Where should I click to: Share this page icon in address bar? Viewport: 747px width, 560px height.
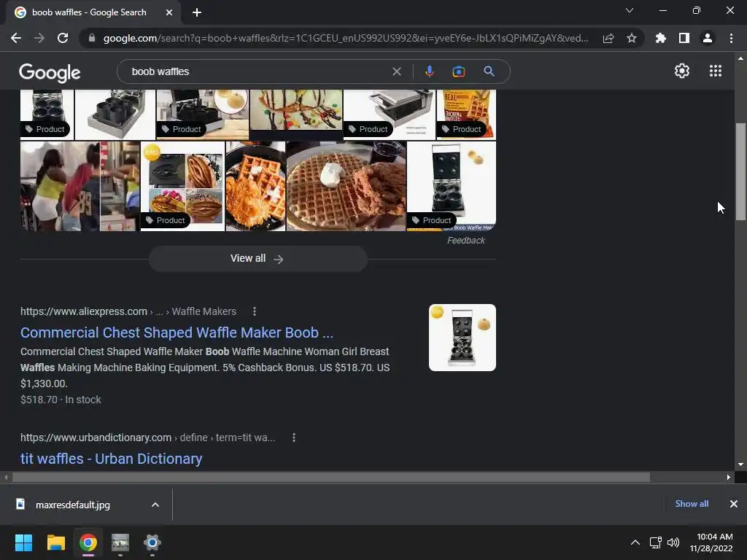click(608, 38)
